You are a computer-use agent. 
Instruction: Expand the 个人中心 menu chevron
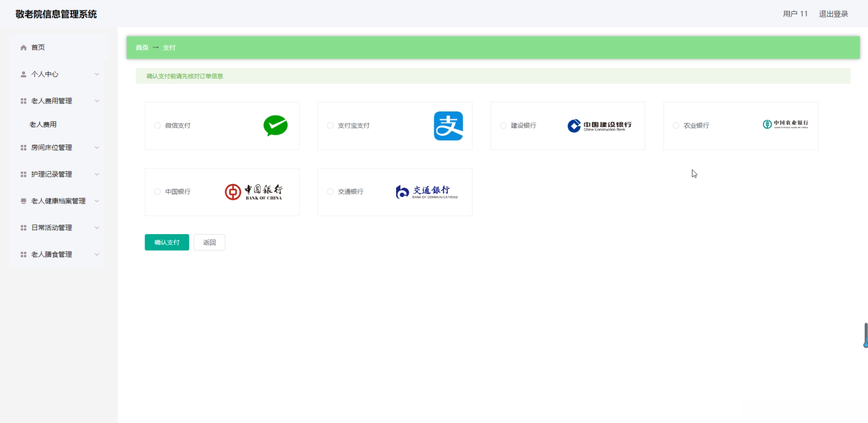pyautogui.click(x=97, y=74)
